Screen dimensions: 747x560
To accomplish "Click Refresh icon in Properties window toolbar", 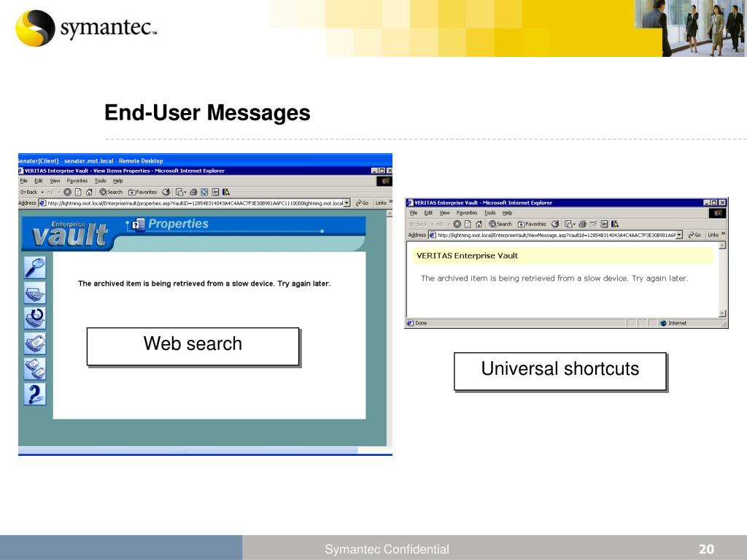I will [x=78, y=192].
